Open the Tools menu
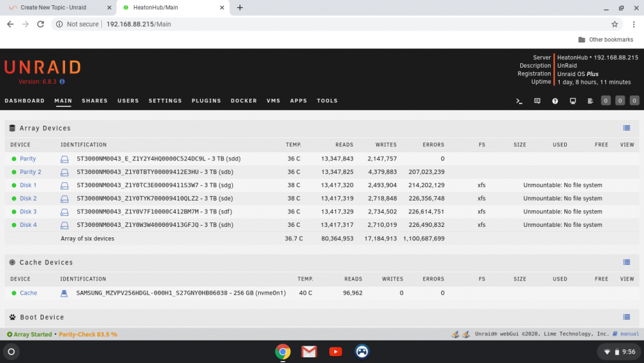 pyautogui.click(x=327, y=101)
